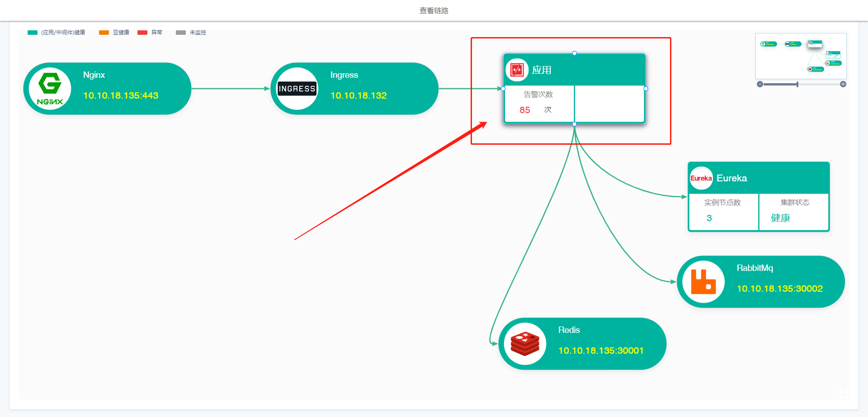Image resolution: width=868 pixels, height=417 pixels.
Task: Click the instance node count 3
Action: point(709,218)
